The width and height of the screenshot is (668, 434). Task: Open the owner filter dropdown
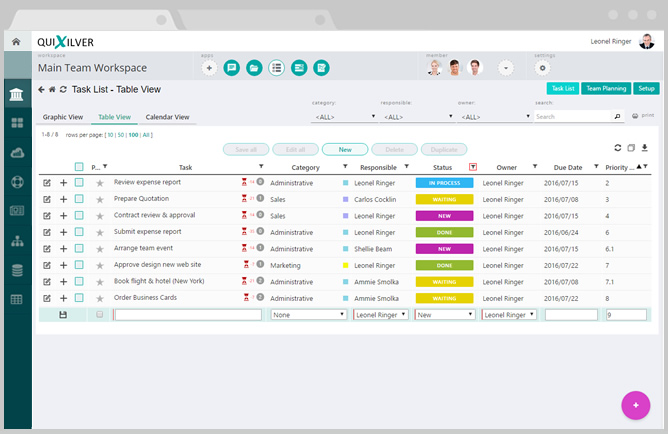tap(494, 117)
